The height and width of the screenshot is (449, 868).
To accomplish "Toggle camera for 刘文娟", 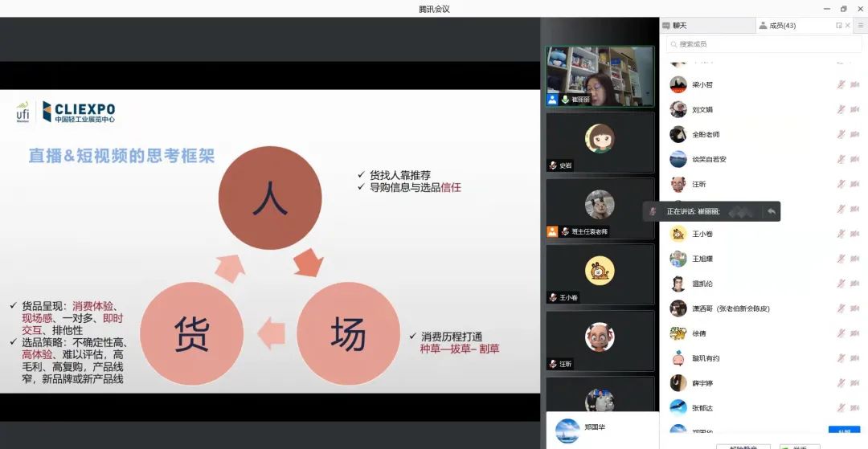I will point(855,109).
